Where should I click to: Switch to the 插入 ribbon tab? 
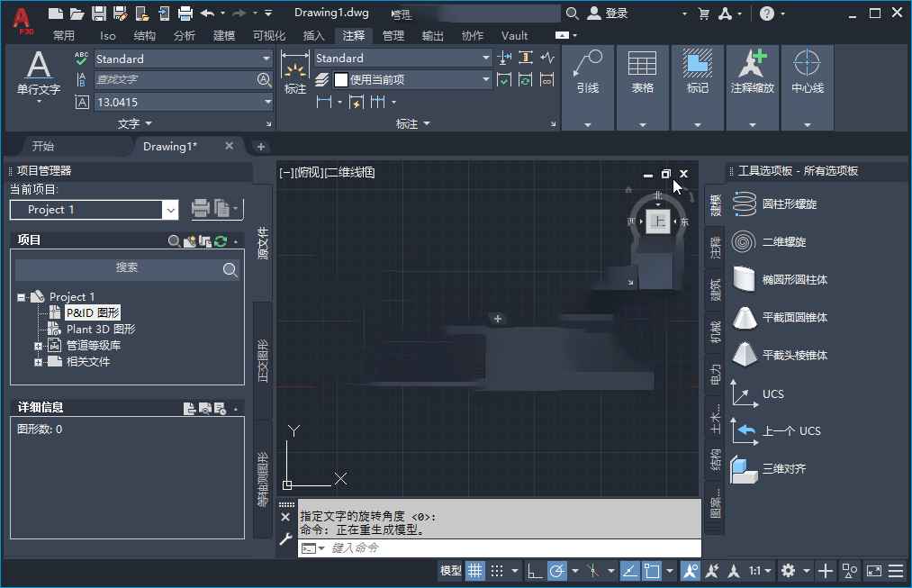coord(313,35)
